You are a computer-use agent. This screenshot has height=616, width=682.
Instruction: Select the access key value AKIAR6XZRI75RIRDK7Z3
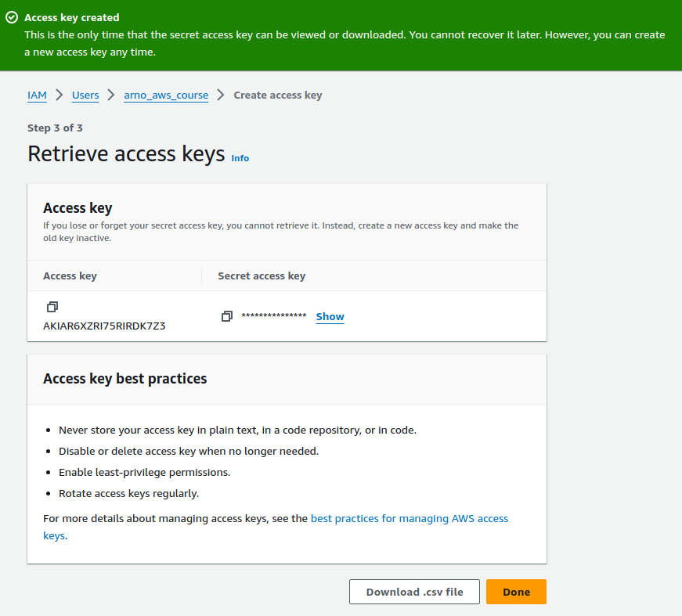104,325
